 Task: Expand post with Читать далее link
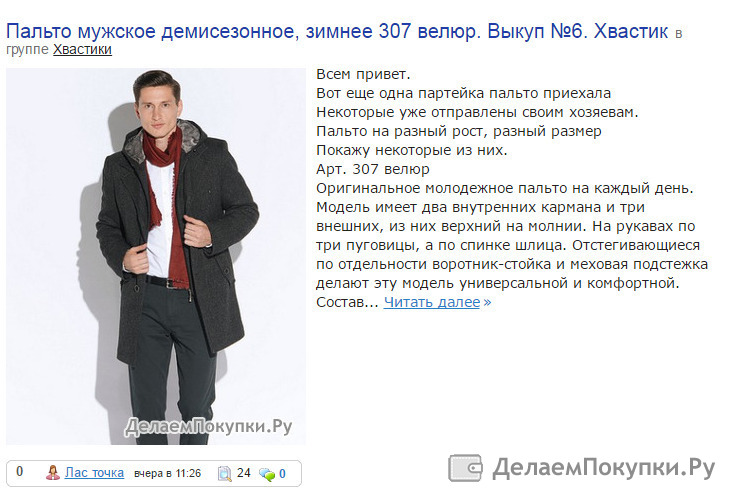(x=431, y=302)
